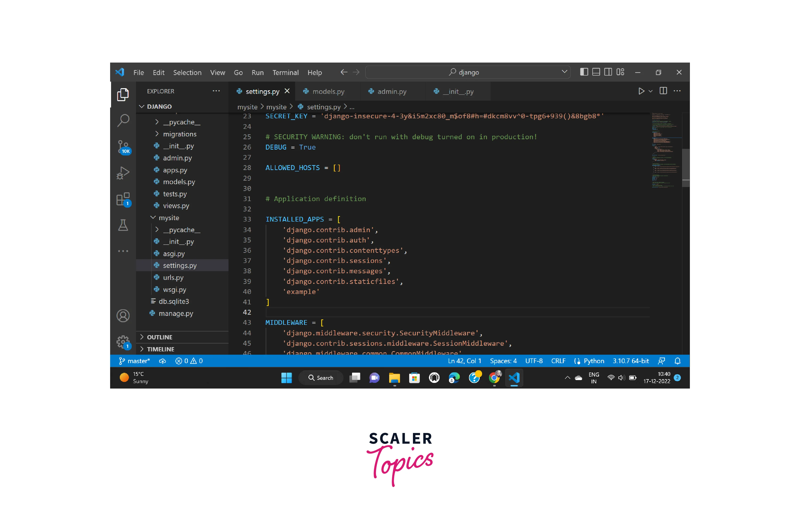Viewport: 800px width, 532px height.
Task: Expand the OUTLINE section
Action: [160, 337]
